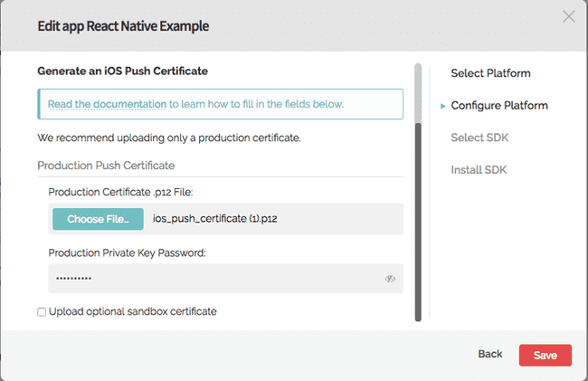
Task: Click the Edit app React Native Example title
Action: click(x=123, y=26)
